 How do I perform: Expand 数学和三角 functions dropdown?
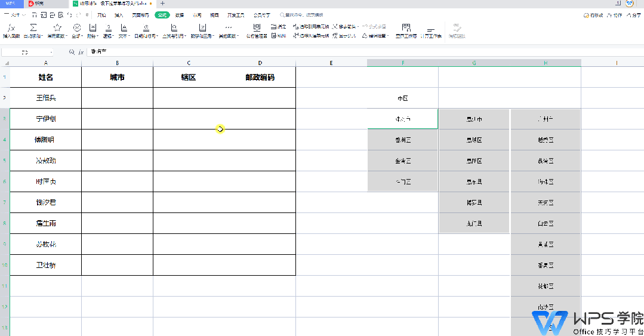[202, 30]
